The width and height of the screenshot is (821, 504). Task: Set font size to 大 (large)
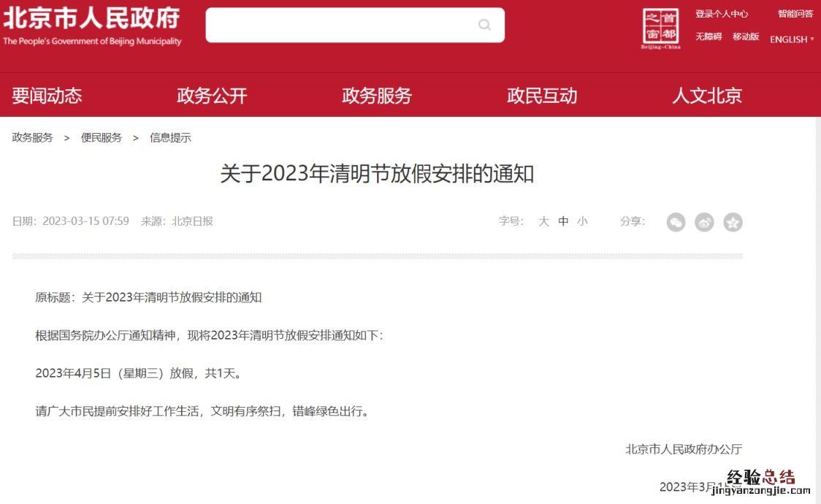pyautogui.click(x=543, y=221)
